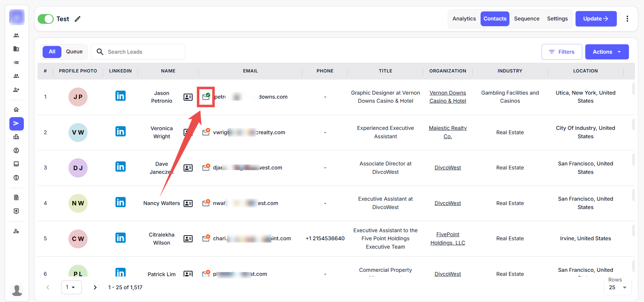The height and width of the screenshot is (302, 644).
Task: Change the rows per page dropdown
Action: pyautogui.click(x=617, y=288)
